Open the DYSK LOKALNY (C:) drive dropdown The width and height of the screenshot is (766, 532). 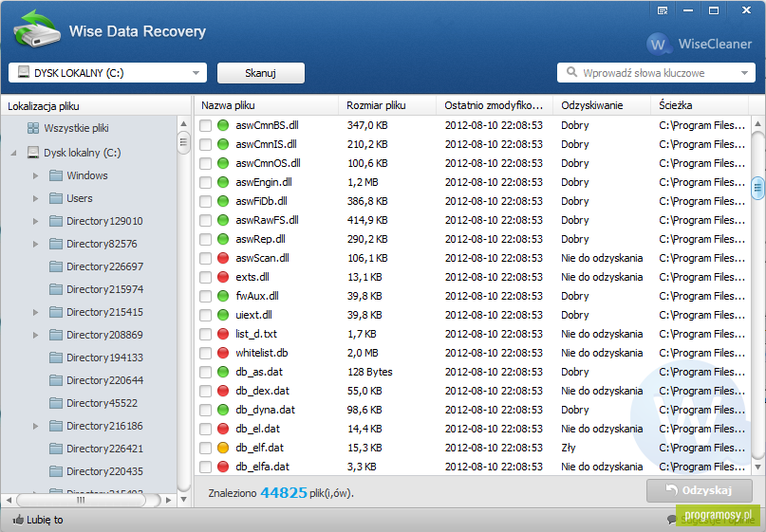click(x=107, y=73)
